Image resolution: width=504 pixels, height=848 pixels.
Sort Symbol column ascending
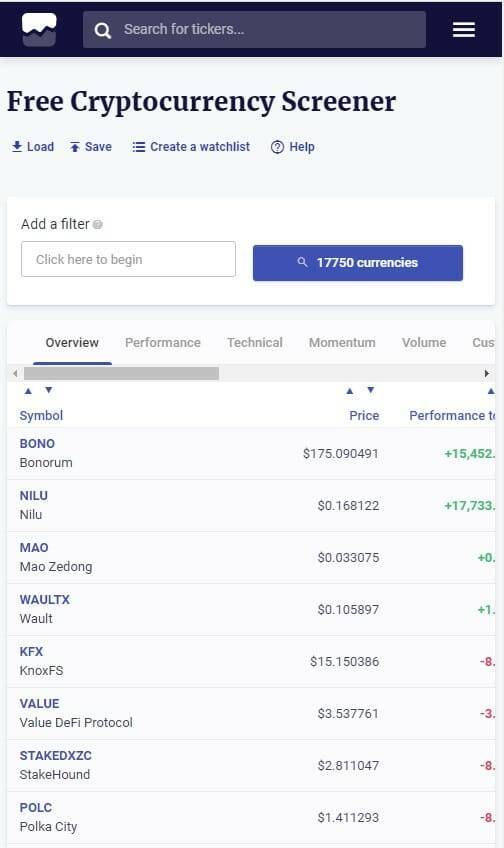28,390
